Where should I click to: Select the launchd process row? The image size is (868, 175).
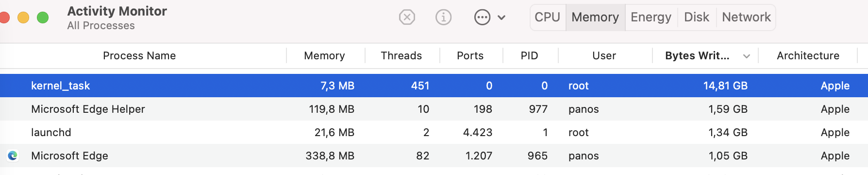(x=434, y=132)
